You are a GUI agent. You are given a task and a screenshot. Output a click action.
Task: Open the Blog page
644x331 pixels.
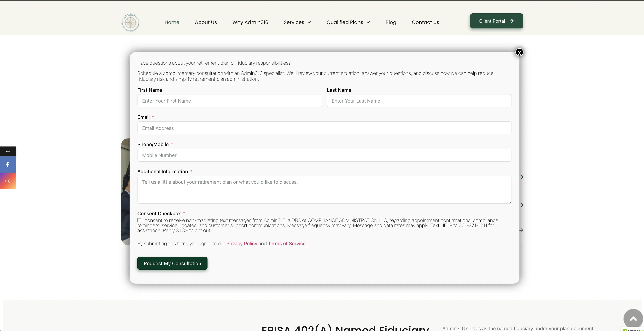(391, 22)
